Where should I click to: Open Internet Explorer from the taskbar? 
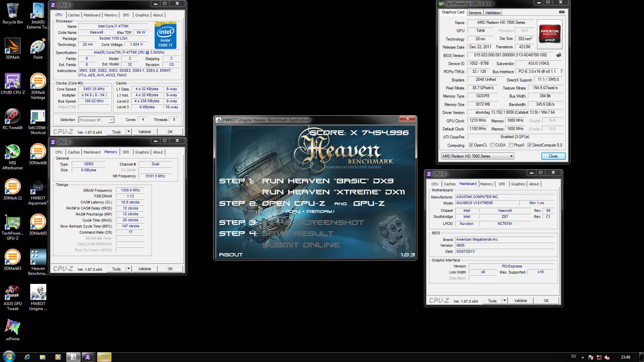[27, 357]
